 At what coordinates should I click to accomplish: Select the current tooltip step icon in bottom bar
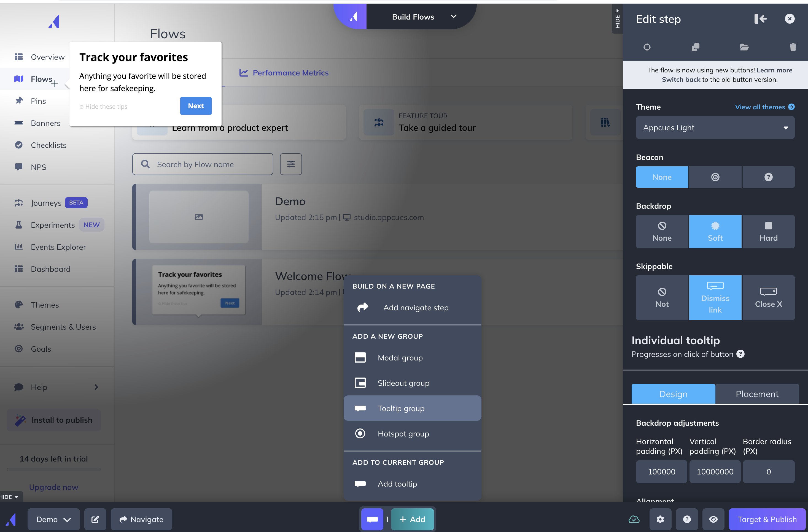372,519
